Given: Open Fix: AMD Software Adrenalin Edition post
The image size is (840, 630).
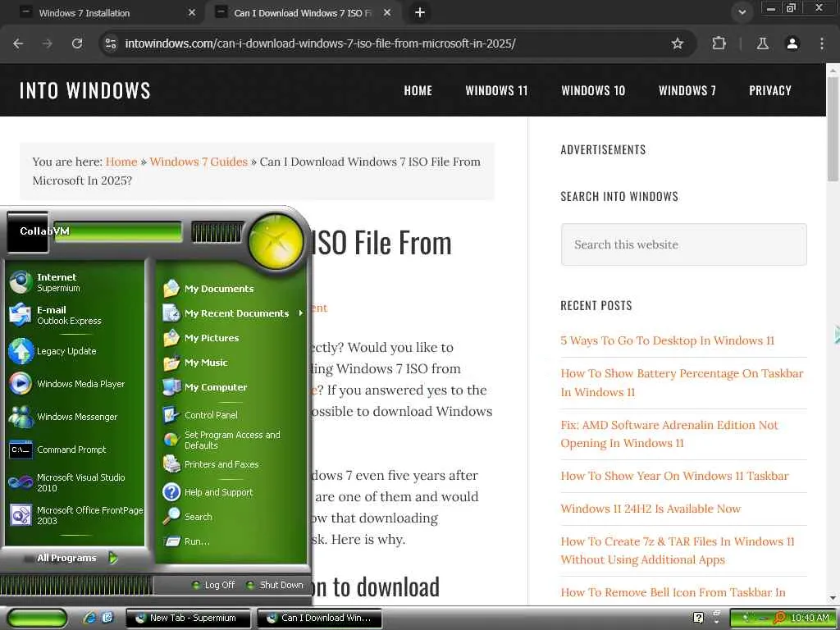Looking at the screenshot, I should 669,434.
